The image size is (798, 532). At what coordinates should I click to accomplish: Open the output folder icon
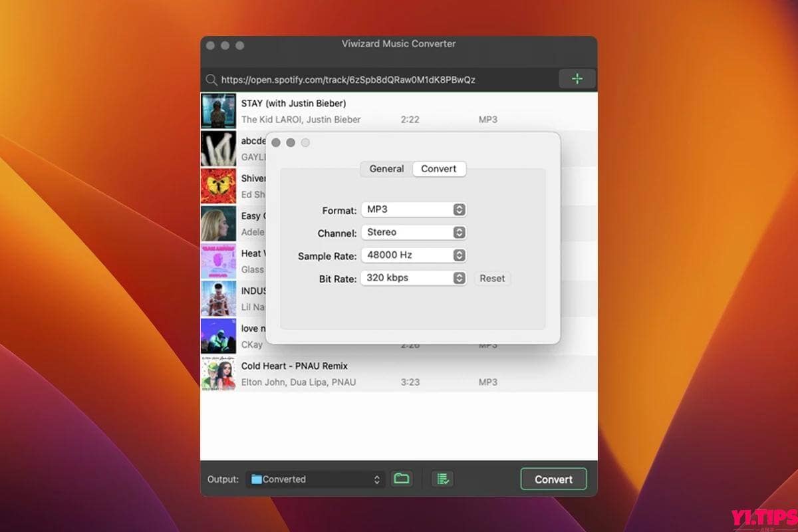click(x=402, y=479)
